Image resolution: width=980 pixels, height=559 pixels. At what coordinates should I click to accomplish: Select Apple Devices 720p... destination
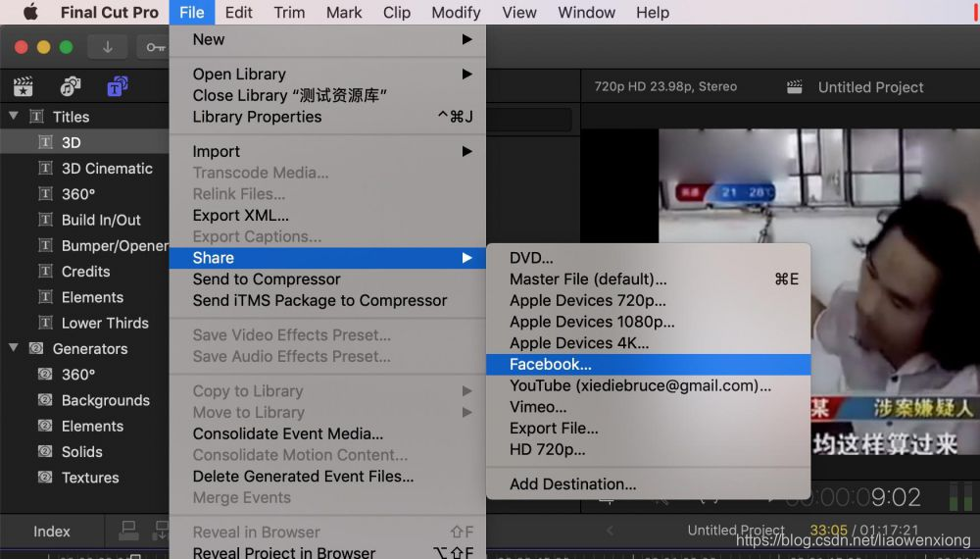point(648,300)
